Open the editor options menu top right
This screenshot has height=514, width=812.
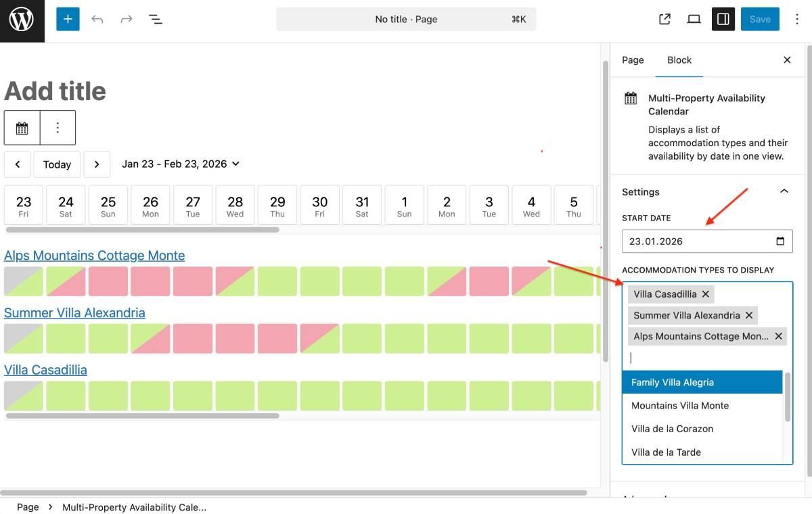click(x=797, y=19)
